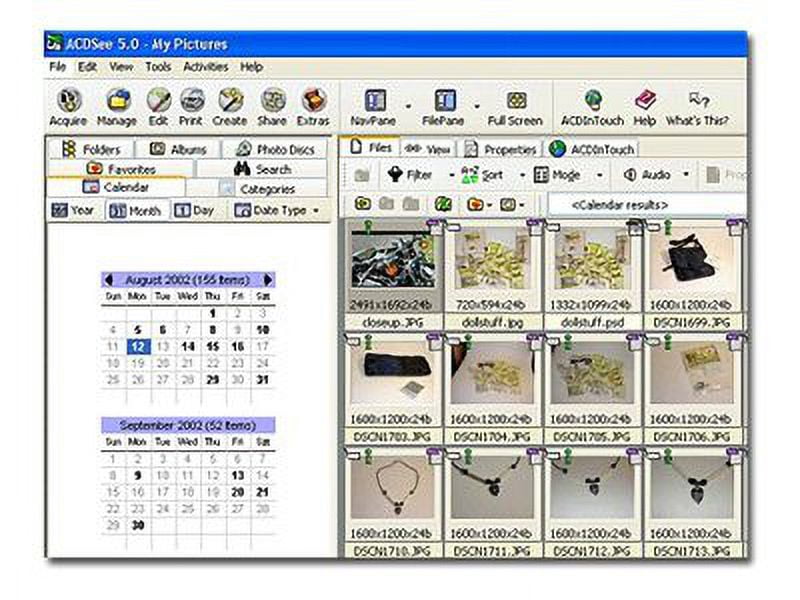Select August 14 in the calendar
Image resolution: width=800 pixels, height=600 pixels.
[187, 346]
